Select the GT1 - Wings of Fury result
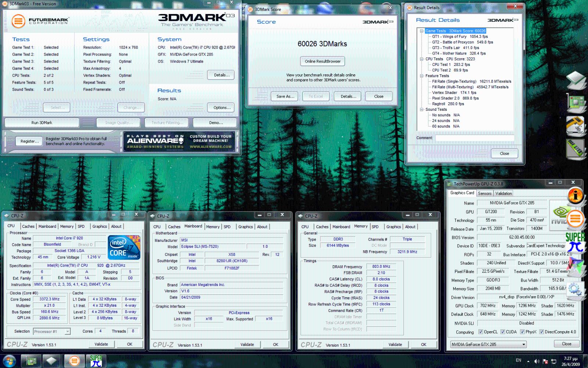588x368 pixels. [x=460, y=36]
